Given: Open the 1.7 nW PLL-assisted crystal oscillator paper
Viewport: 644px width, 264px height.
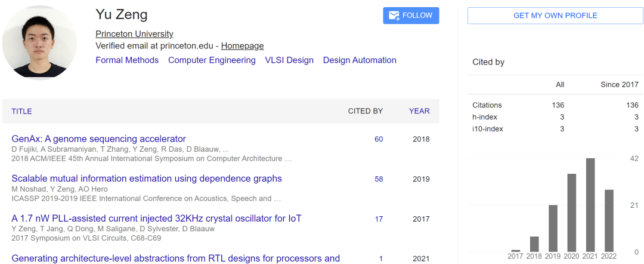Looking at the screenshot, I should point(156,219).
